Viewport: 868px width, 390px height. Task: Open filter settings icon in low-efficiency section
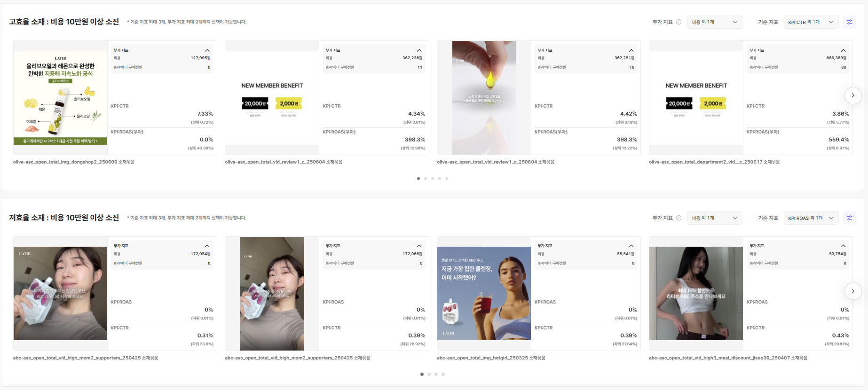[849, 218]
